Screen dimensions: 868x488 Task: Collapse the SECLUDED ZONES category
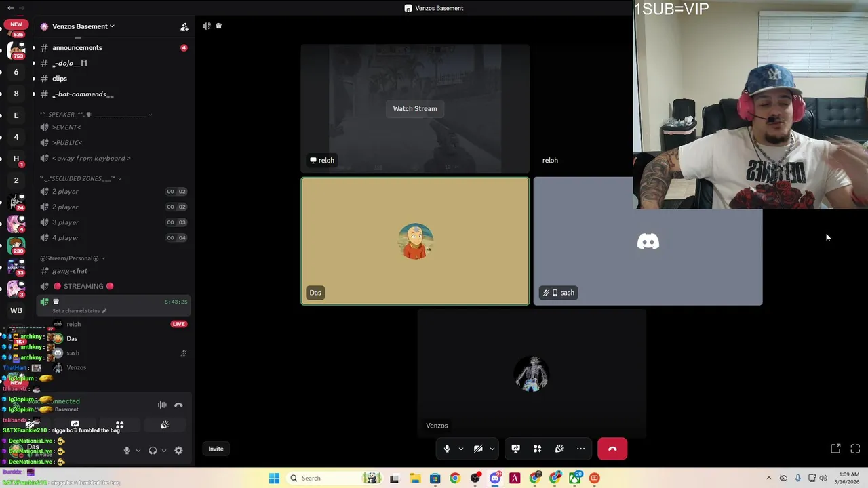80,178
